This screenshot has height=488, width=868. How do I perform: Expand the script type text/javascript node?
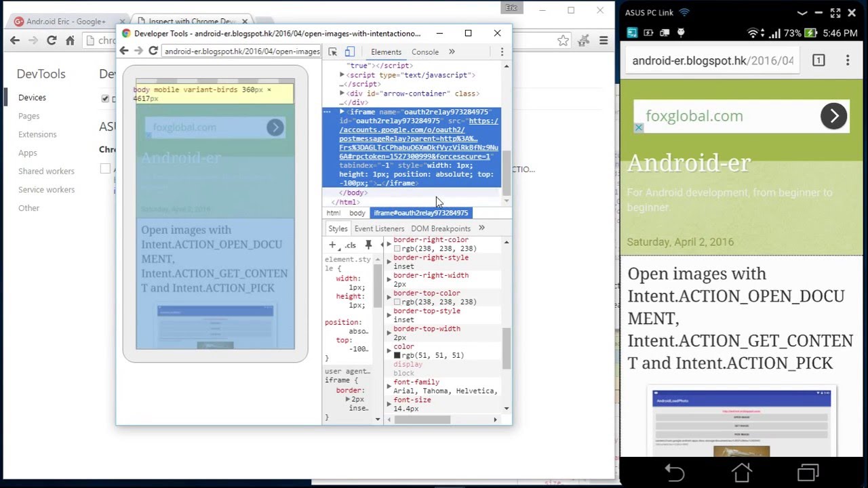pos(342,75)
